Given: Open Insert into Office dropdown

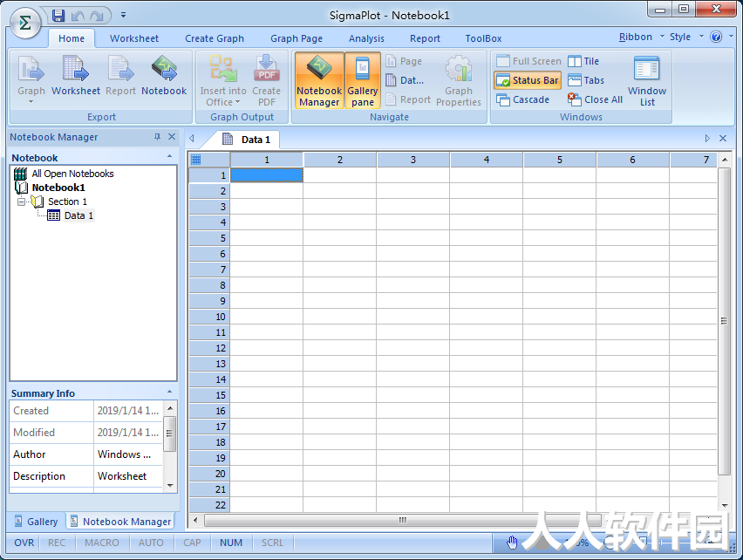Looking at the screenshot, I should (x=223, y=80).
